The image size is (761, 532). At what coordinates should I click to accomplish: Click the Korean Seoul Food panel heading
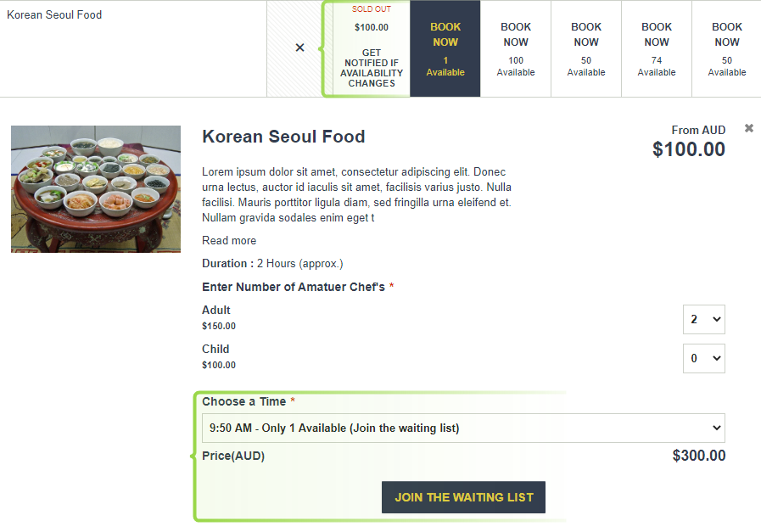pyautogui.click(x=283, y=137)
